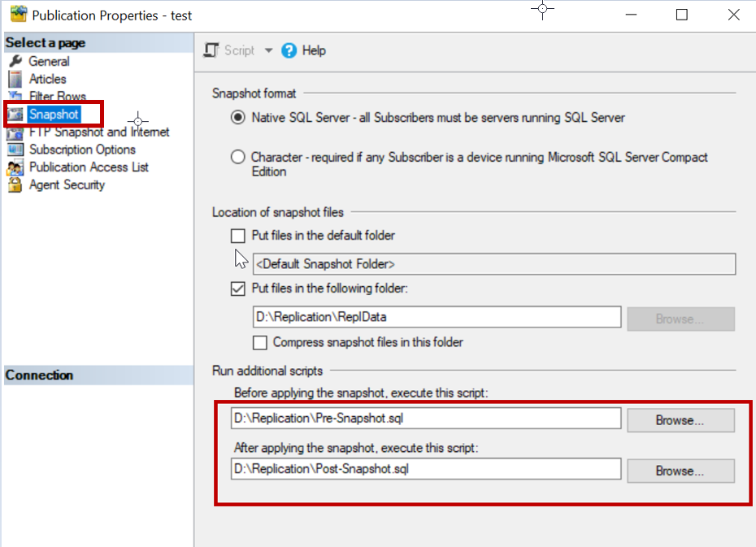
Task: Click the blue Help question mark icon
Action: coord(289,50)
